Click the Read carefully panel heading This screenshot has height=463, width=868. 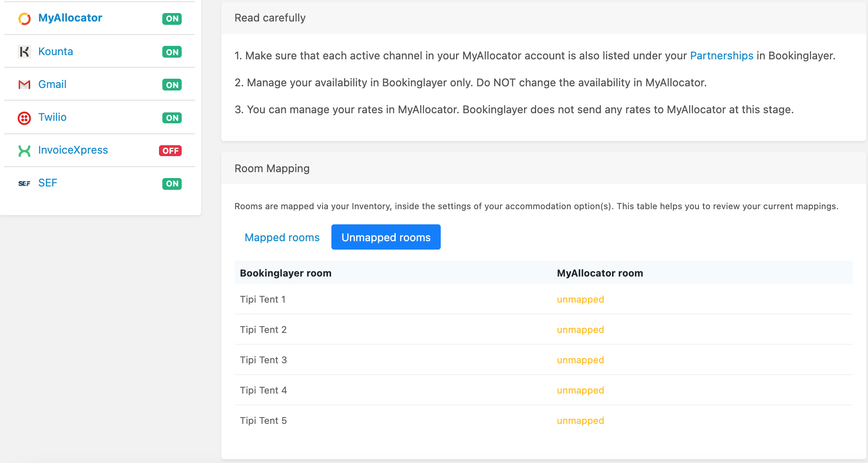click(x=270, y=18)
